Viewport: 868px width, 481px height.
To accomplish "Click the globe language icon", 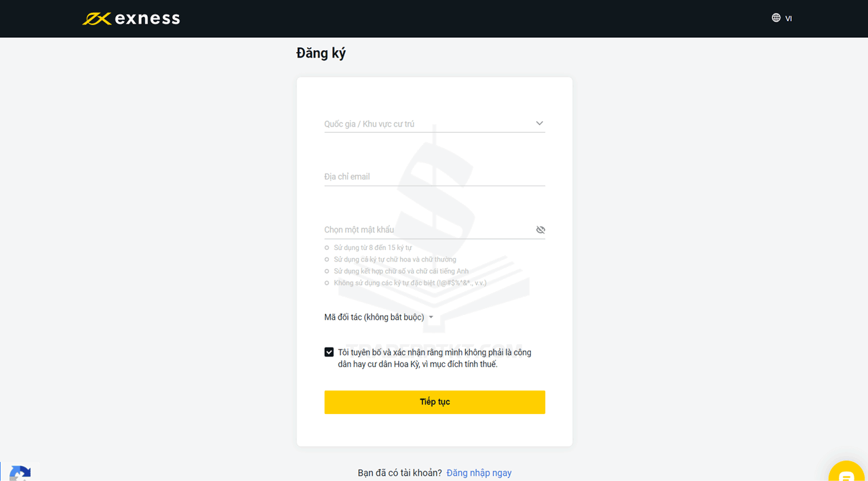I will (x=776, y=18).
